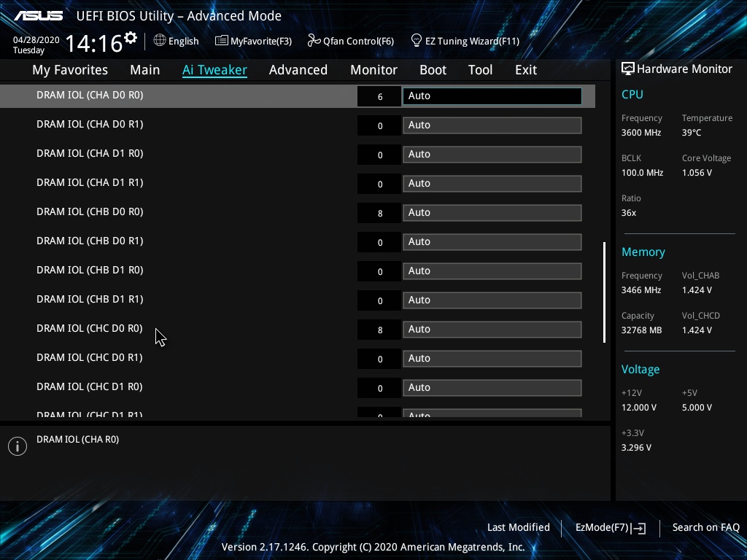
Task: Click the Last Modified button
Action: (x=519, y=527)
